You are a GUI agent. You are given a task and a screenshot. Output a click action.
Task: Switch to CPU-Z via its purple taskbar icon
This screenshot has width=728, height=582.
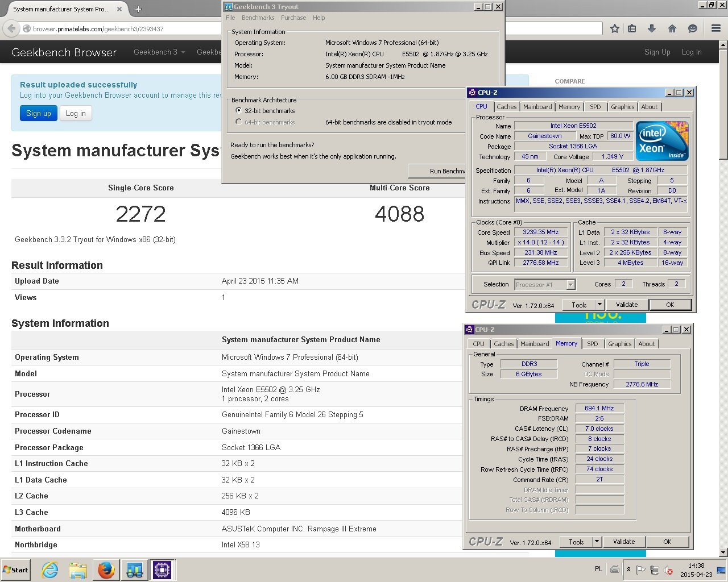(162, 569)
